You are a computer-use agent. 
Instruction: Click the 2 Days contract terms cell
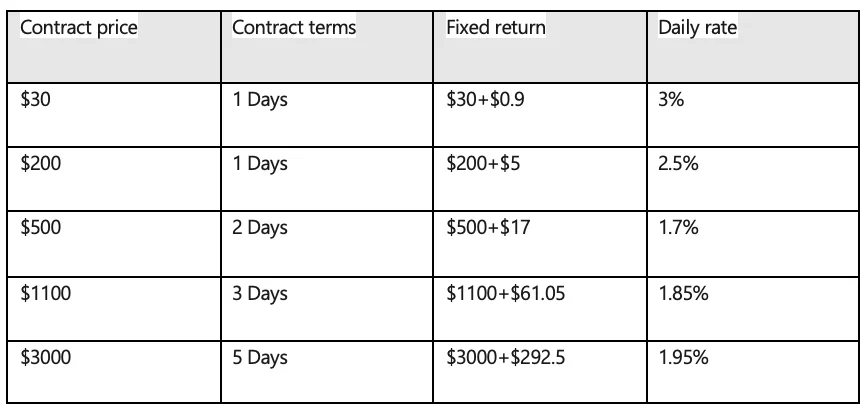pyautogui.click(x=260, y=228)
